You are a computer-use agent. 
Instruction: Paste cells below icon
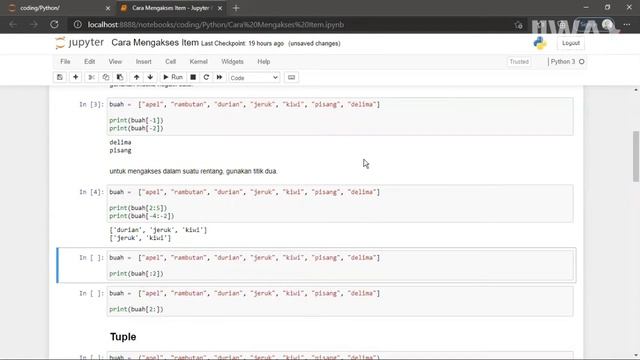(120, 77)
